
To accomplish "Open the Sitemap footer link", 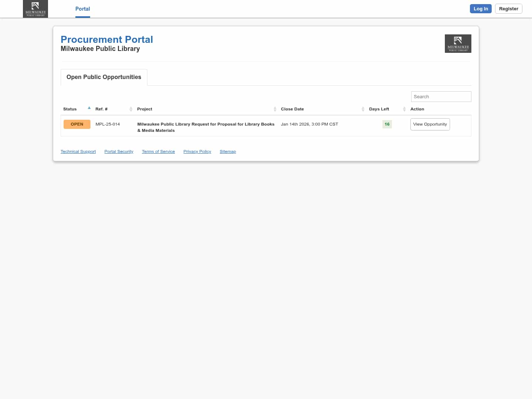I will tap(228, 151).
